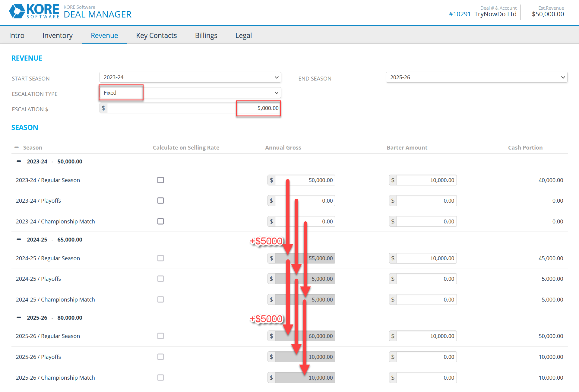The height and width of the screenshot is (392, 579).
Task: Click the 2024-25 Championship Match row label
Action: point(55,299)
